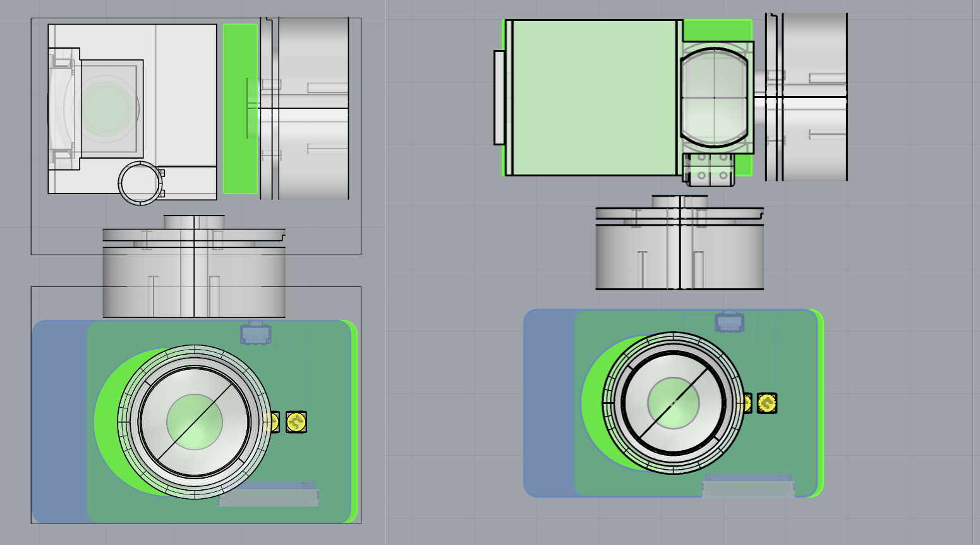
Task: Click the lens center circle in lower-left view
Action: pos(195,422)
